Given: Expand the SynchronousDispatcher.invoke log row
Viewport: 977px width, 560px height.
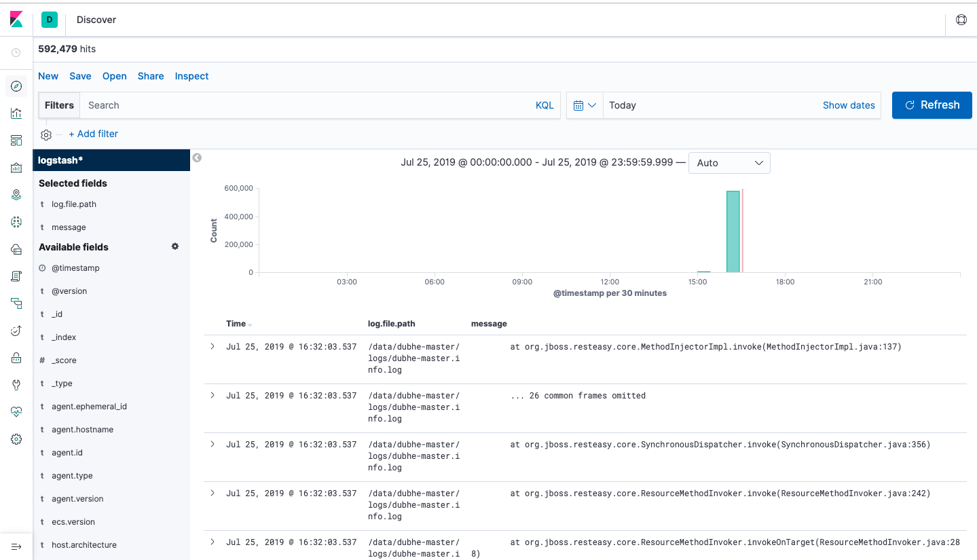Looking at the screenshot, I should tap(212, 444).
